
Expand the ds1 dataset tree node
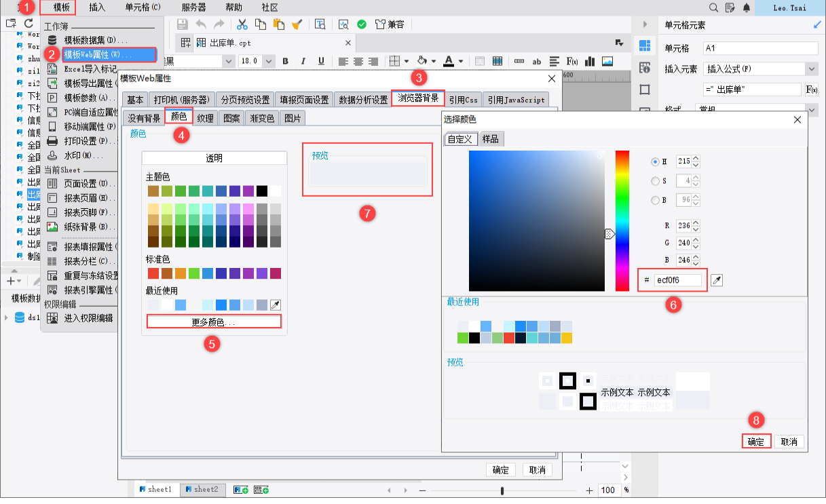tap(6, 317)
